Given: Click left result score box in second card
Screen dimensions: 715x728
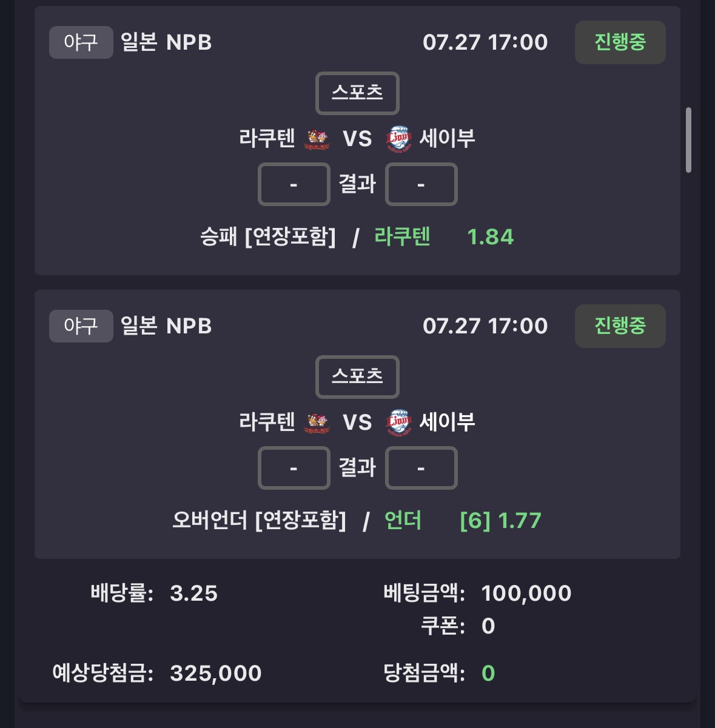Looking at the screenshot, I should coord(294,468).
